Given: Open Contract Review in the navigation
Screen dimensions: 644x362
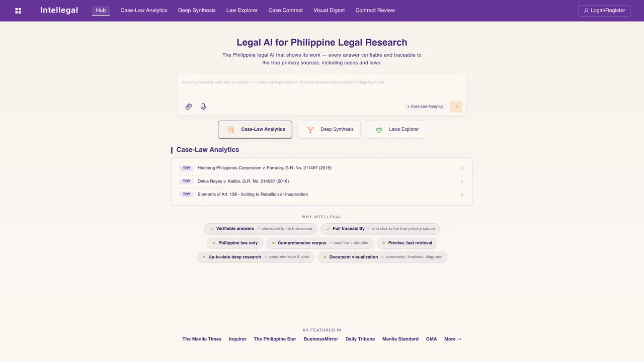Looking at the screenshot, I should [x=375, y=11].
